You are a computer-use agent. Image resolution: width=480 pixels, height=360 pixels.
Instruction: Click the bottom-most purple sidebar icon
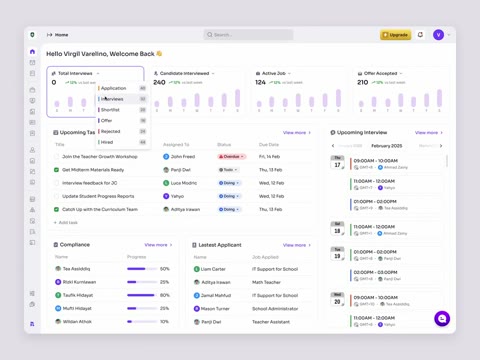pyautogui.click(x=32, y=324)
